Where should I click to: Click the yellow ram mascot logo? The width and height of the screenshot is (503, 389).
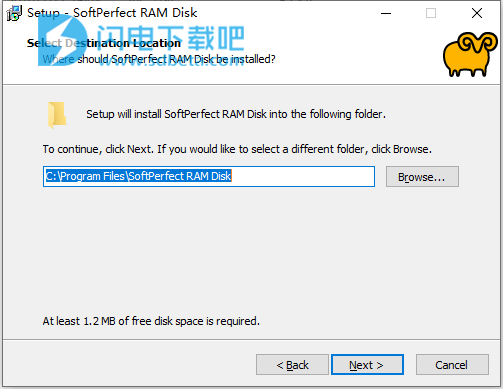pos(469,54)
